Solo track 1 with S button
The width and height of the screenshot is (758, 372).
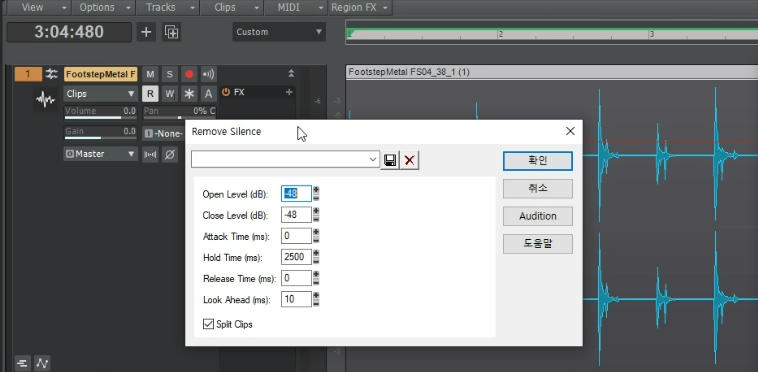pyautogui.click(x=170, y=74)
